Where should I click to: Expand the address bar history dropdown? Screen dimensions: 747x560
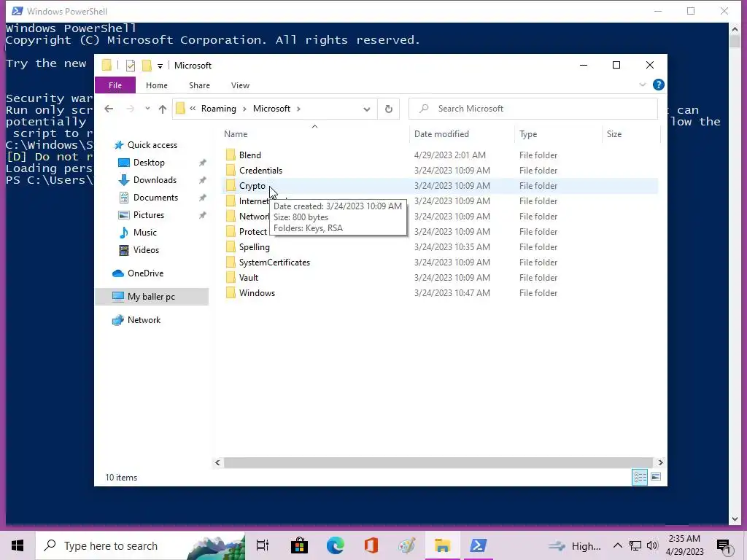tap(366, 109)
